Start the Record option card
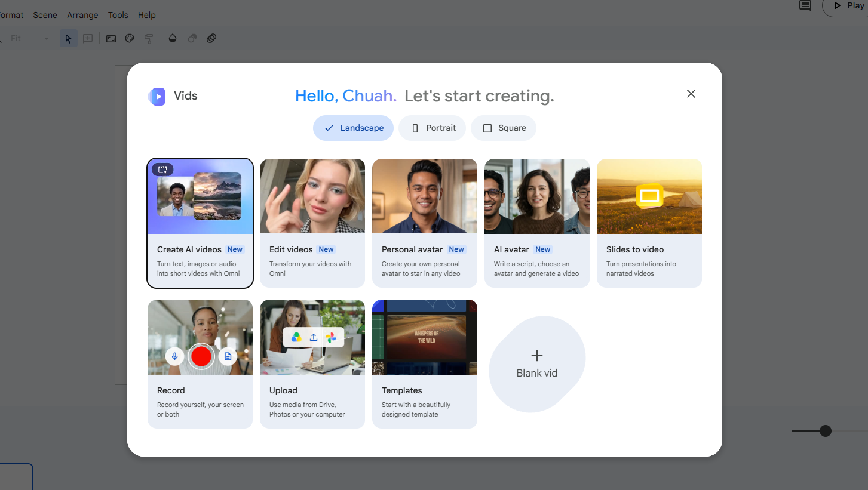Screen dimensions: 868x490 200,363
